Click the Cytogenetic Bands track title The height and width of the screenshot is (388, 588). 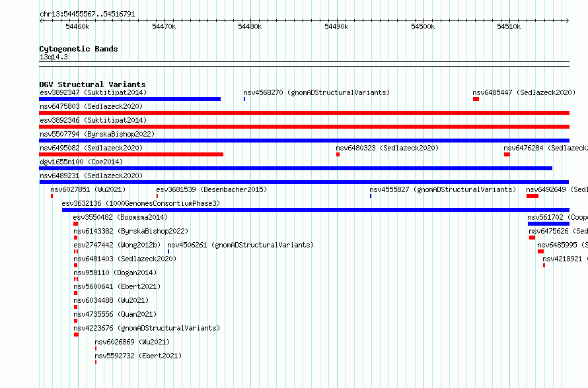[79, 49]
